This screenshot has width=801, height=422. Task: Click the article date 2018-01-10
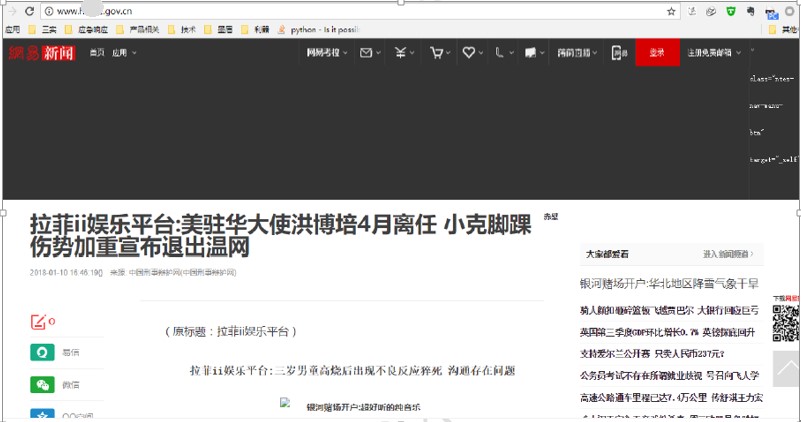tap(66, 273)
